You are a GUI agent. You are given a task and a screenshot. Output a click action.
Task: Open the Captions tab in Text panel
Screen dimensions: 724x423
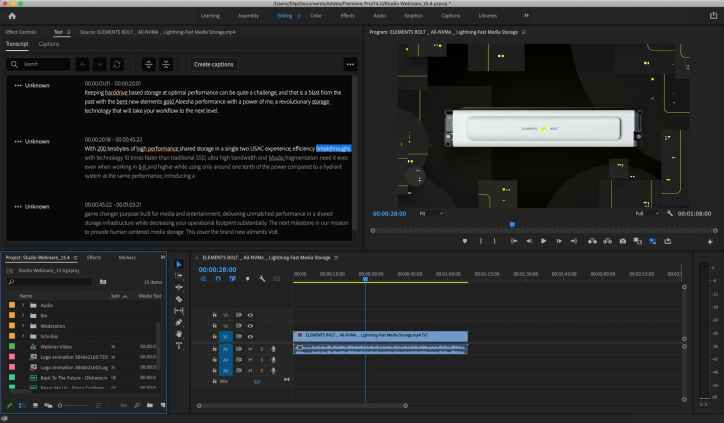[48, 44]
